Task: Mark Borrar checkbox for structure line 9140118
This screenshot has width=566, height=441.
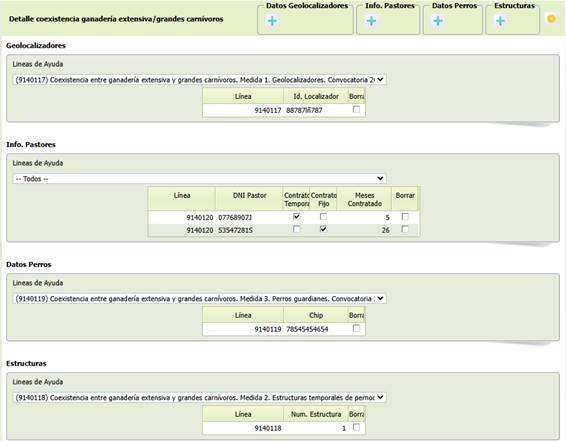Action: (x=356, y=427)
